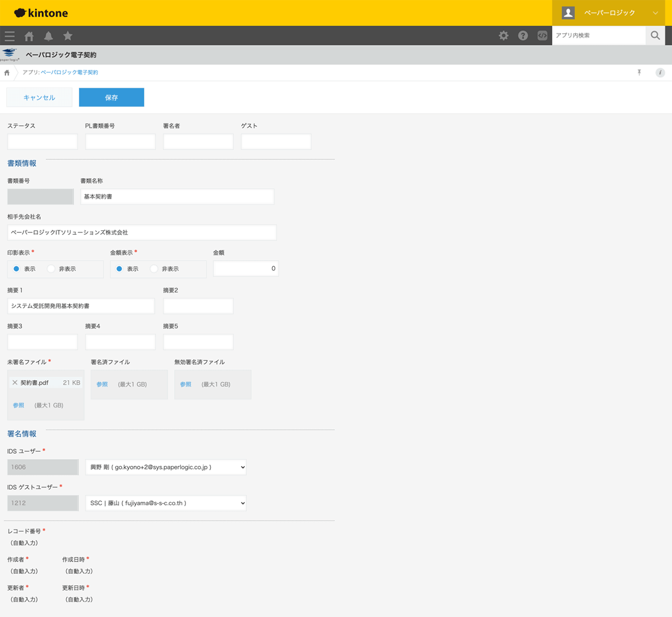
Task: Select 非表示 for 金額表示
Action: click(x=154, y=269)
